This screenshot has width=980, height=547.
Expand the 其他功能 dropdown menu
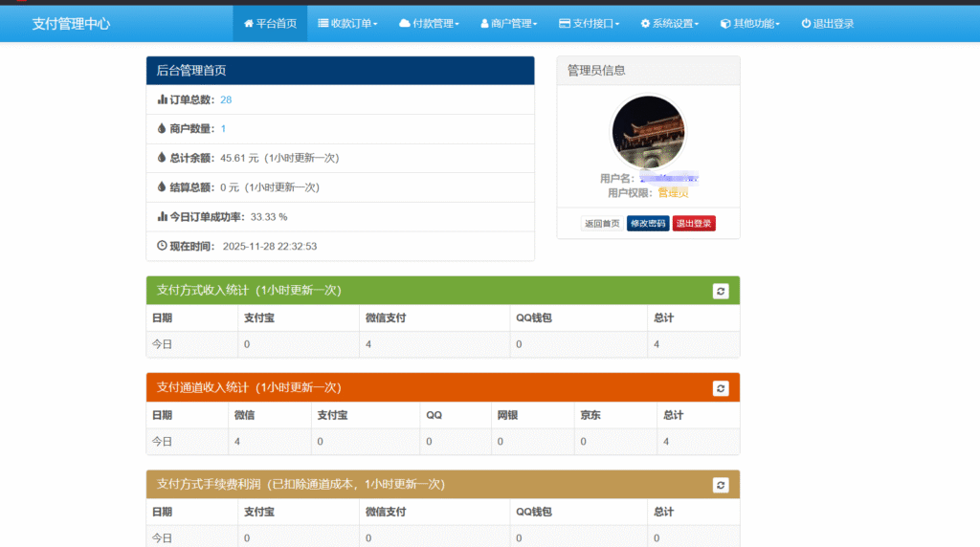(750, 23)
